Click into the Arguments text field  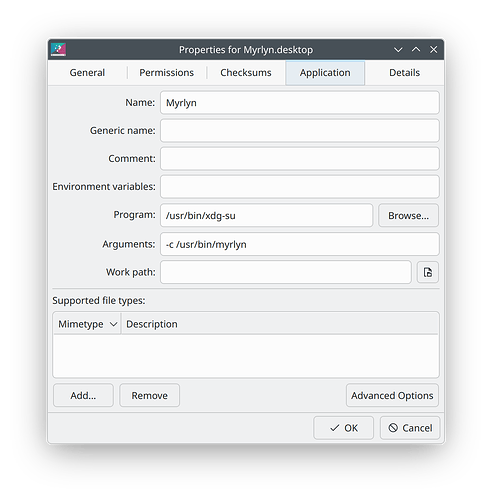point(300,244)
